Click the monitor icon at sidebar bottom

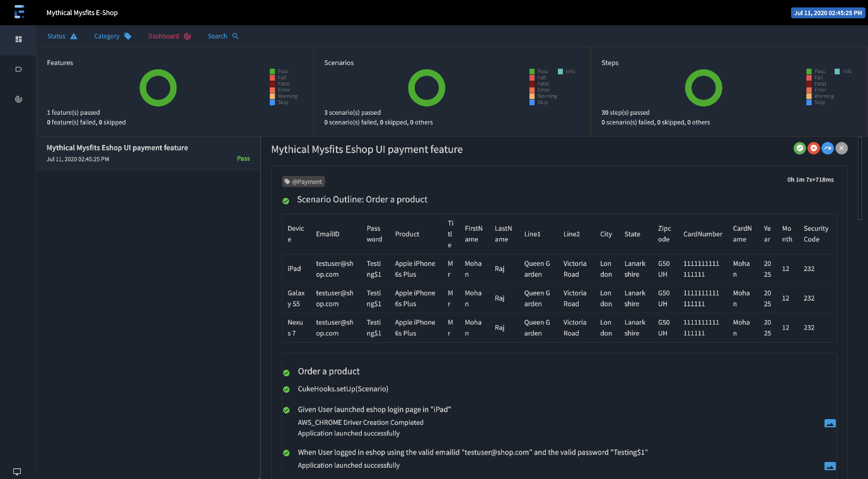[x=17, y=471]
